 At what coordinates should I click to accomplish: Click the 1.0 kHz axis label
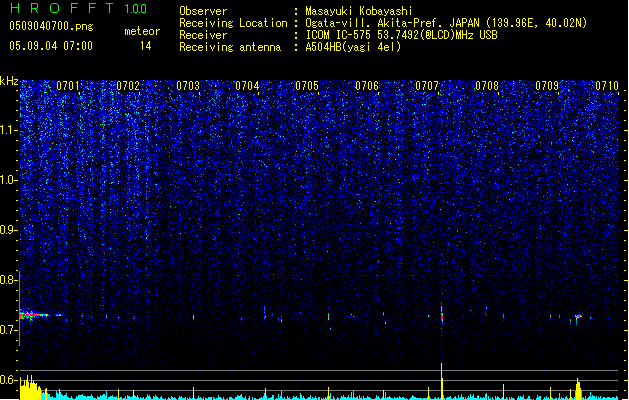[x=8, y=180]
